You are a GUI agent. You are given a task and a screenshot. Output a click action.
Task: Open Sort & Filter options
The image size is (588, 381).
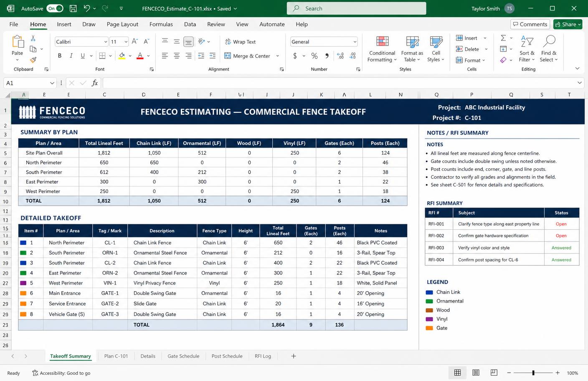click(x=527, y=49)
